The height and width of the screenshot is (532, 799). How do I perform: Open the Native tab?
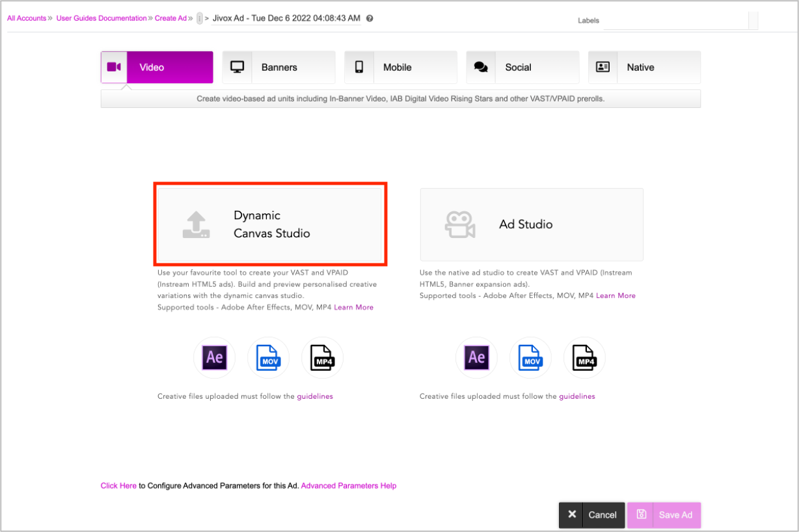click(x=644, y=67)
